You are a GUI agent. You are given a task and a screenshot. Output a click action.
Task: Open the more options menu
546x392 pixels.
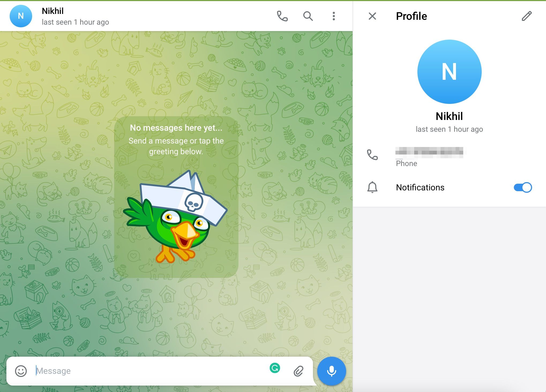(x=334, y=16)
